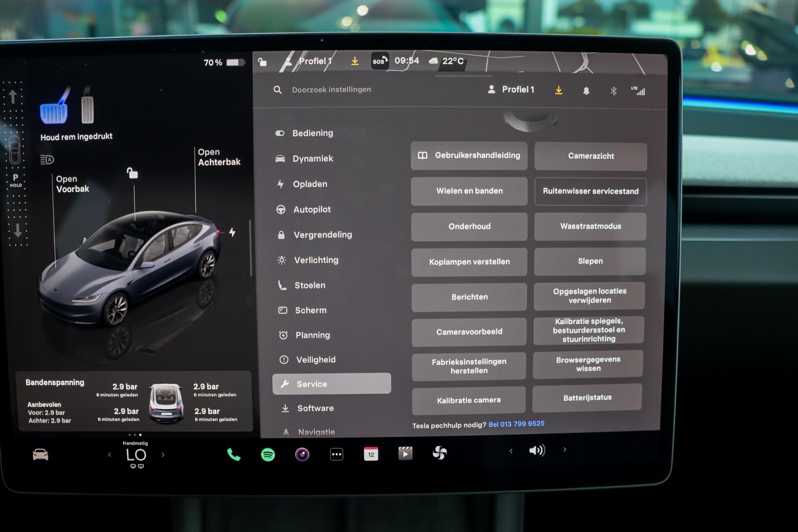The height and width of the screenshot is (532, 798).
Task: Enable Wasstraatmodus
Action: coord(590,227)
